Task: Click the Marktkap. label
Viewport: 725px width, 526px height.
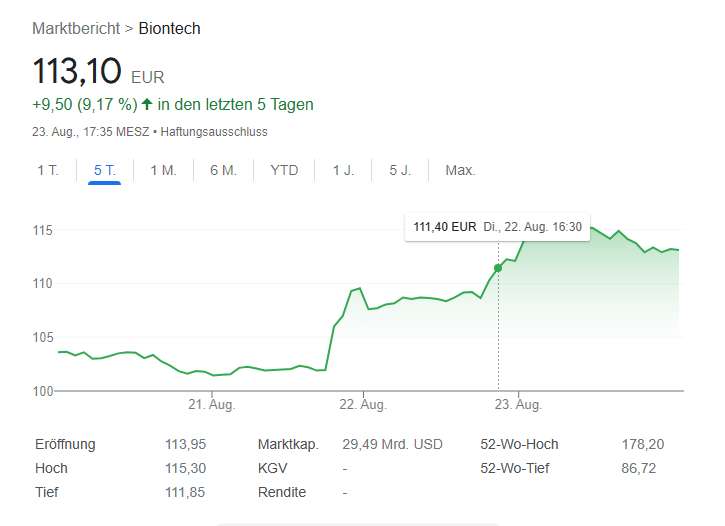Action: click(288, 444)
